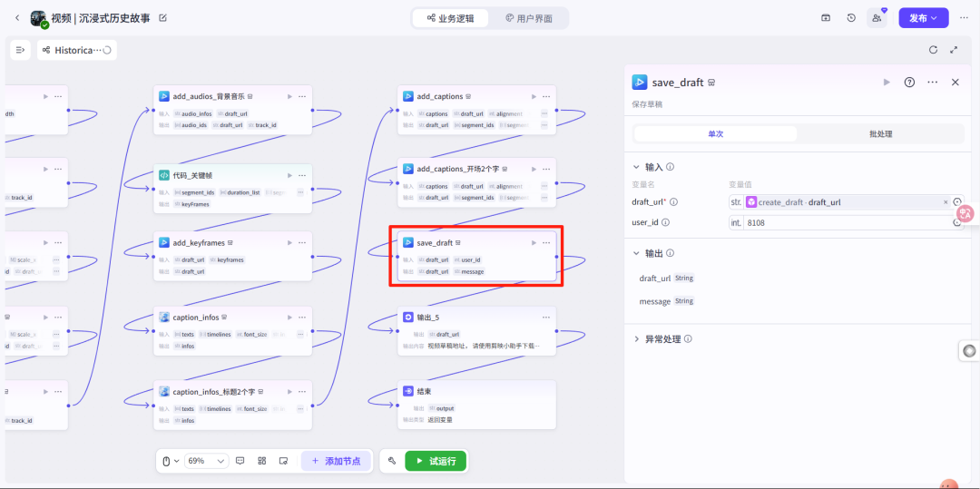Select 单次 single mode
Image resolution: width=980 pixels, height=489 pixels.
(716, 133)
